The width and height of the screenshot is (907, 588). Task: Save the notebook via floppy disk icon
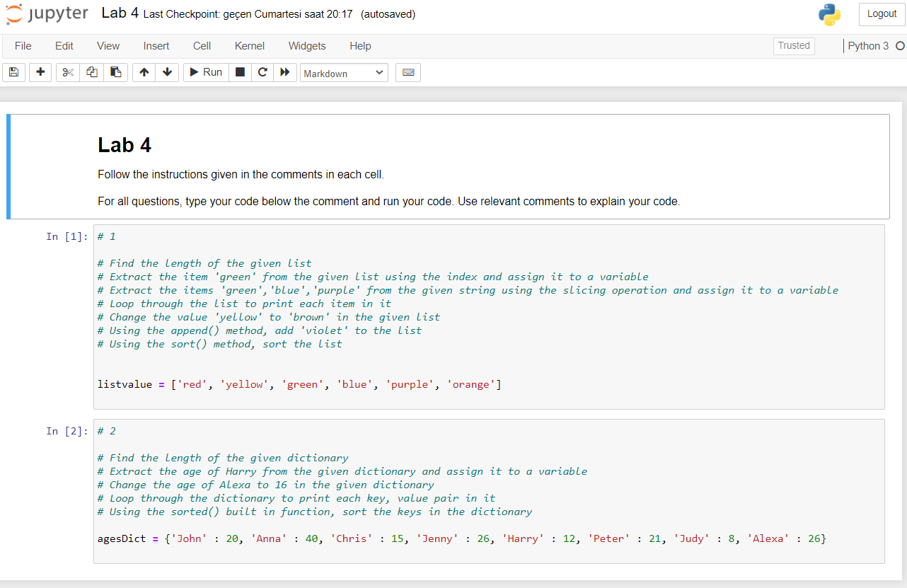13,71
